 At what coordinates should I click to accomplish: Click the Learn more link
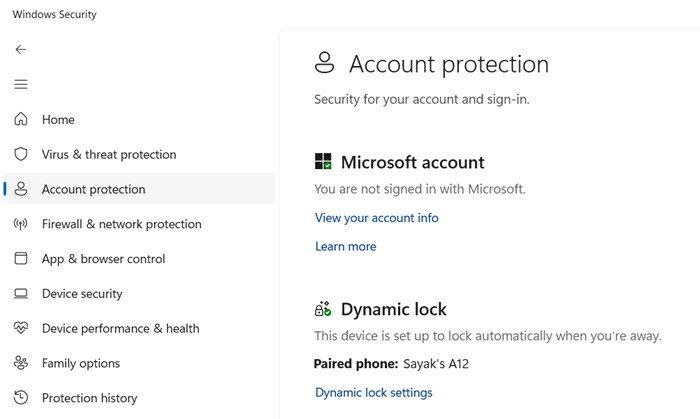click(346, 246)
